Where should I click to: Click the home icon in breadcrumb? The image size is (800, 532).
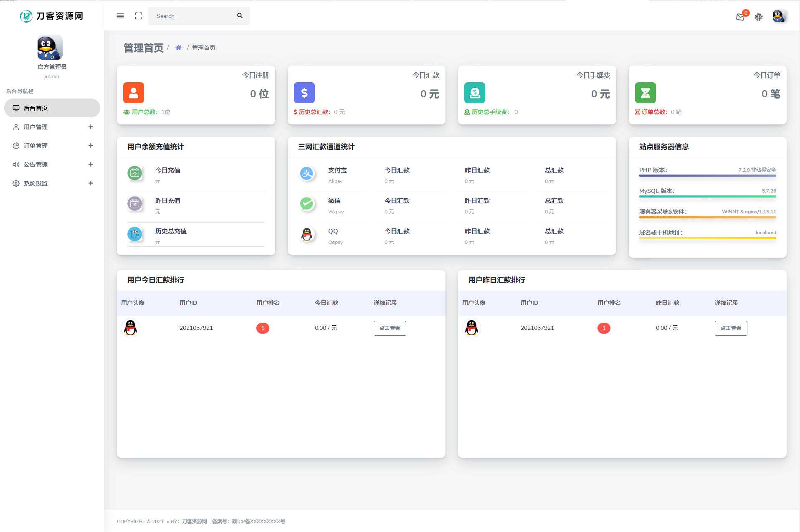coord(178,48)
